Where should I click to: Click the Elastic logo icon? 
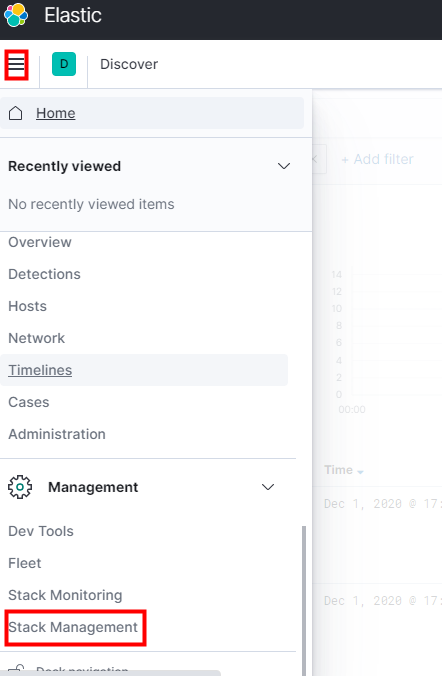[x=16, y=15]
